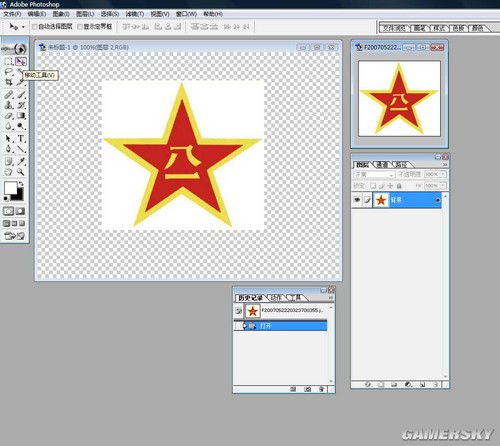This screenshot has width=500, height=446.
Task: Click the Adobe Online eye logo
Action: pos(14,49)
